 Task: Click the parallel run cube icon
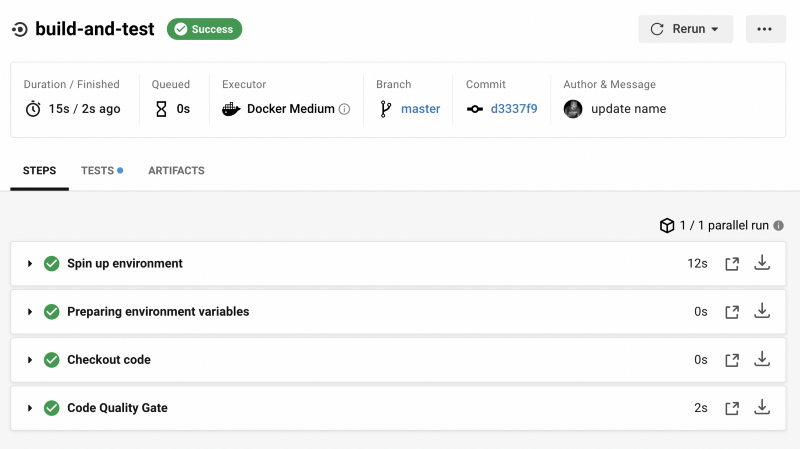[x=667, y=226]
